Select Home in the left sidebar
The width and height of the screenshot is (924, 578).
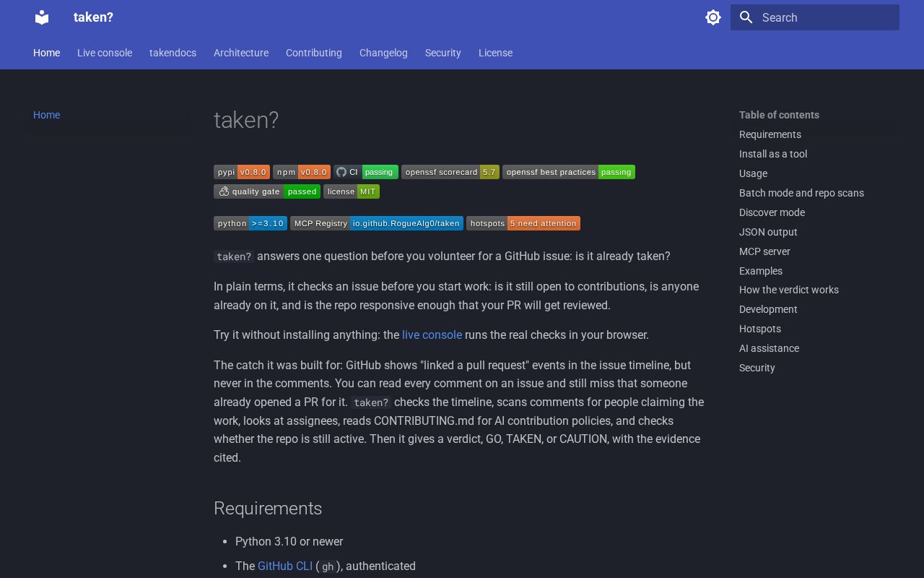[46, 115]
